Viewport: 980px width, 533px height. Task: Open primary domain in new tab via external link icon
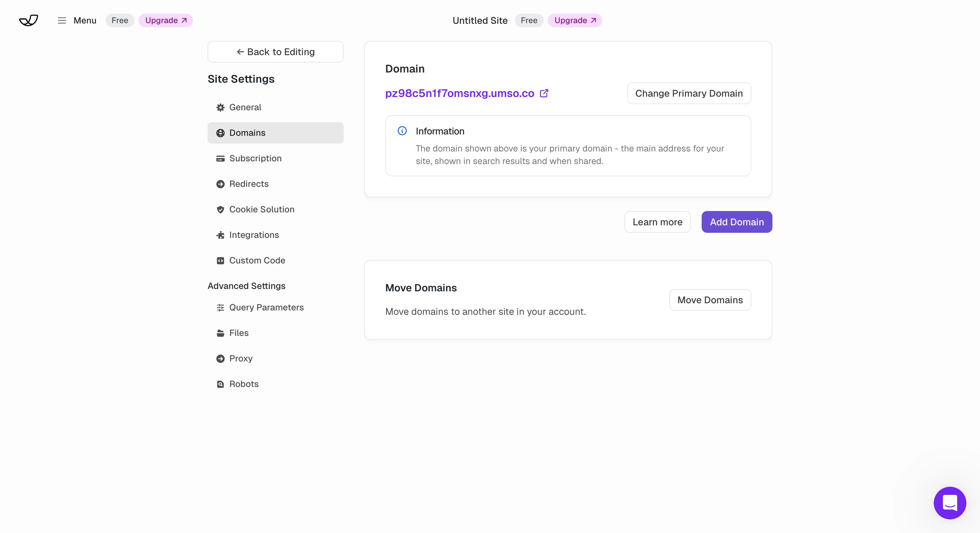point(544,93)
